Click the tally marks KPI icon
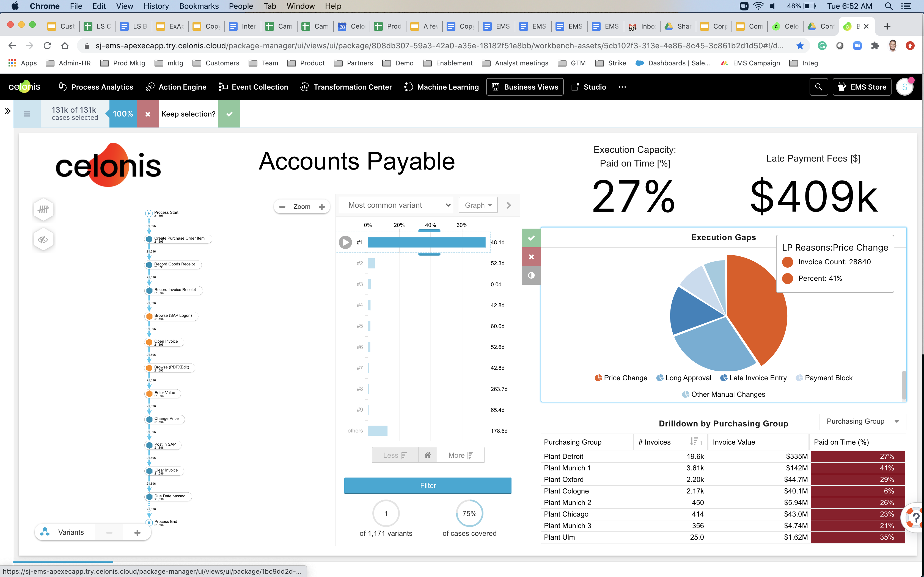 click(x=43, y=209)
